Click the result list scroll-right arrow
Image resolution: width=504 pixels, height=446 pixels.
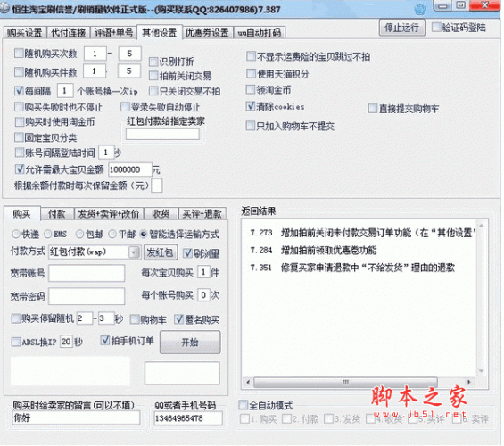click(x=469, y=382)
